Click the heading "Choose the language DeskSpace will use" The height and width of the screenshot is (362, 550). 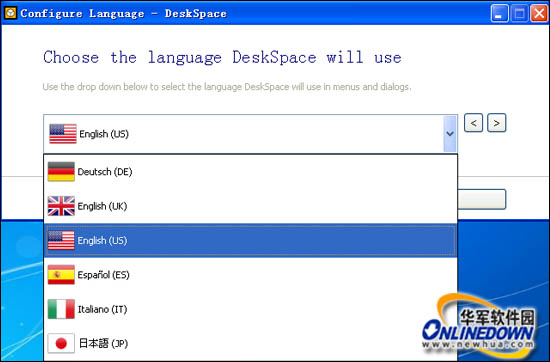pos(222,58)
